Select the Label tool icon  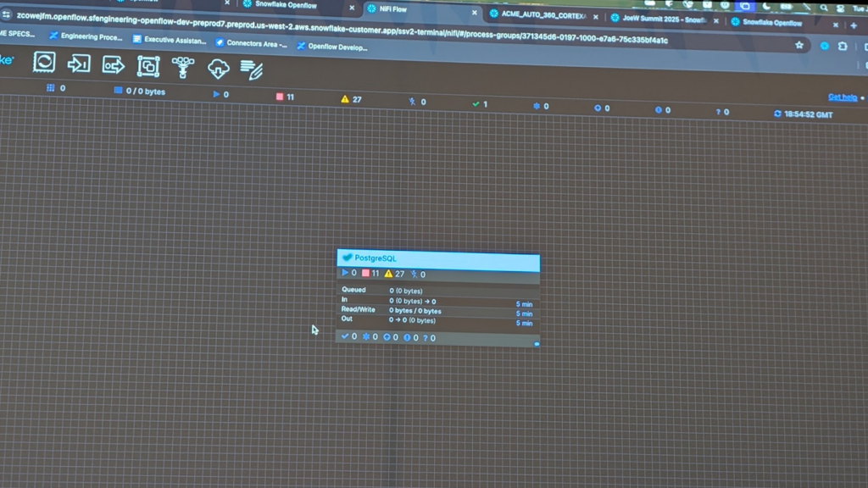252,69
